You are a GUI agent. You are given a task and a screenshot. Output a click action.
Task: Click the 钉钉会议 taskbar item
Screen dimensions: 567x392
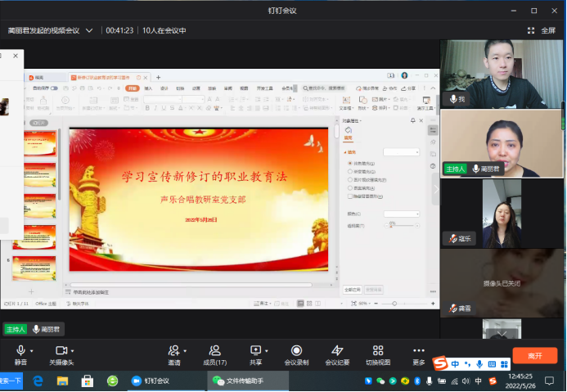(x=156, y=381)
